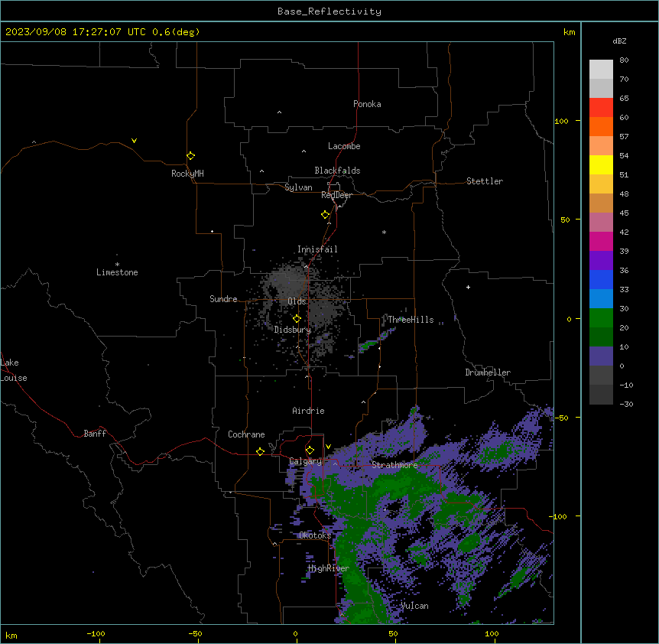Select the dark orange legend swatch near 60

[x=601, y=126]
